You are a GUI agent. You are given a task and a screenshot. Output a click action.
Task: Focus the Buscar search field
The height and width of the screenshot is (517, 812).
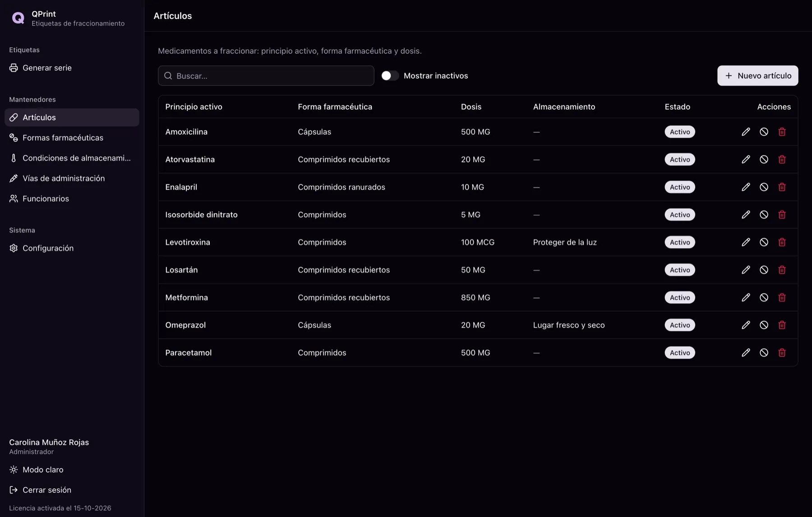tap(266, 76)
